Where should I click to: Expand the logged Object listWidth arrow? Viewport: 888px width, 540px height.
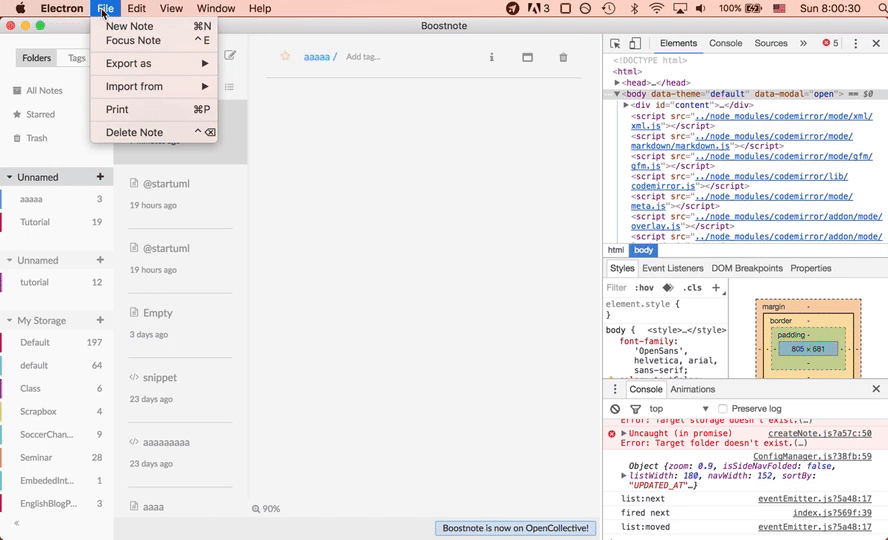pos(624,476)
